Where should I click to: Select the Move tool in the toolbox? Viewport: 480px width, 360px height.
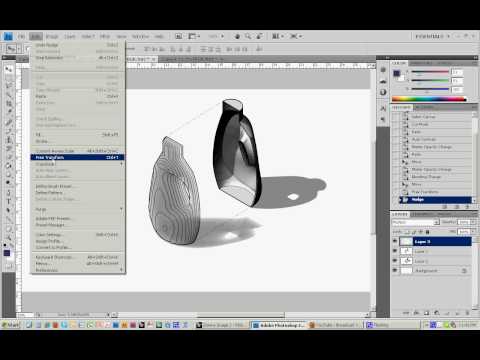coord(8,69)
